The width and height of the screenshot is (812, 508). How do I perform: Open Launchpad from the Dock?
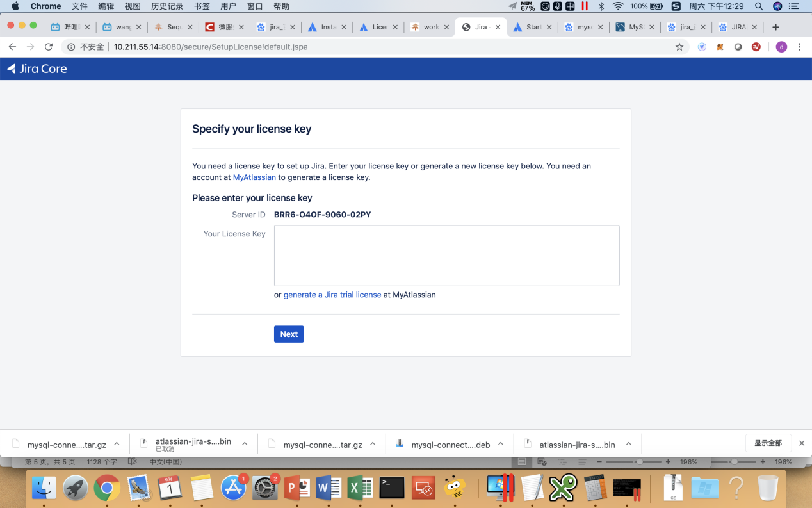pyautogui.click(x=76, y=489)
